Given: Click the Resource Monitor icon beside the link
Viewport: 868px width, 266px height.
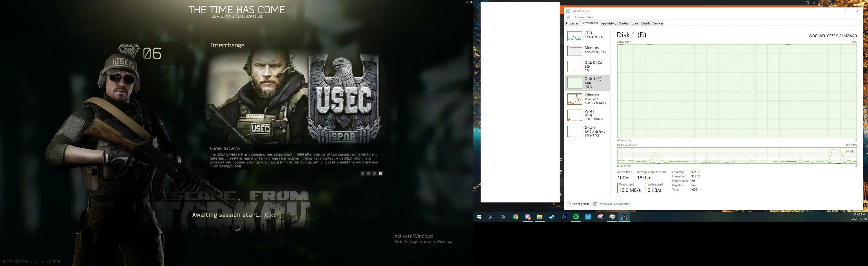Looking at the screenshot, I should pyautogui.click(x=595, y=204).
